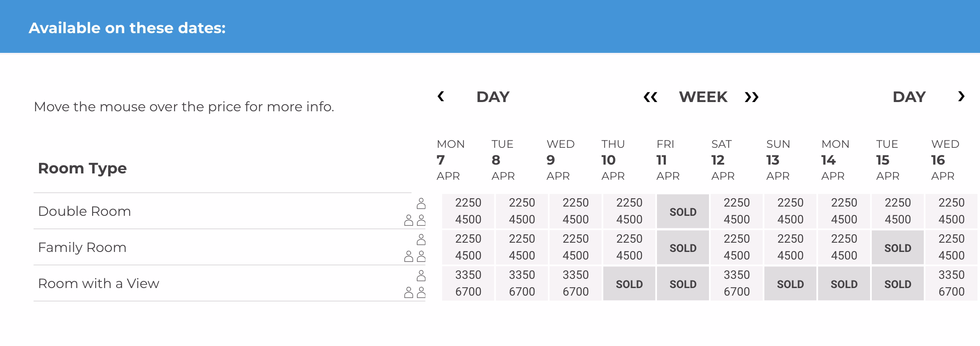Select Double Room price on Sat 12 Apr
Screen dimensions: 980x346
(x=737, y=211)
